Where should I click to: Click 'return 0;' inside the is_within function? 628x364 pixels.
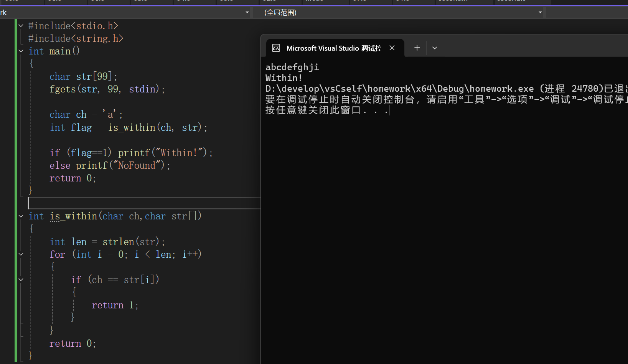[73, 343]
